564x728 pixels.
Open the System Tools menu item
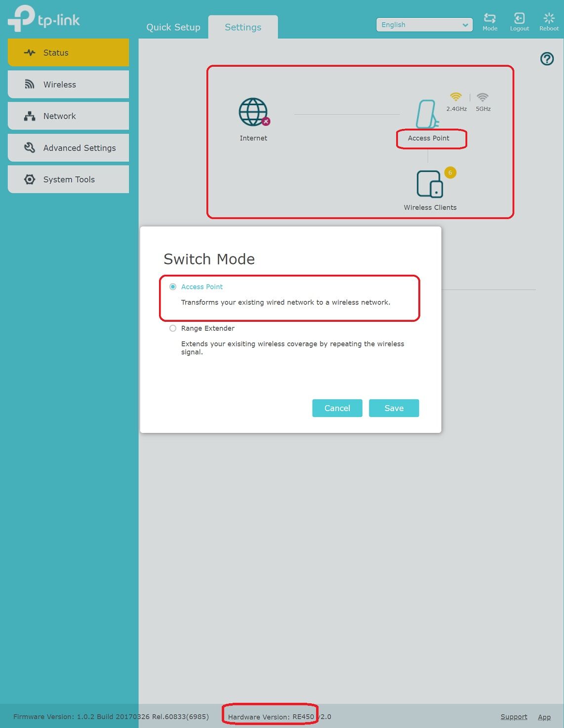(68, 179)
